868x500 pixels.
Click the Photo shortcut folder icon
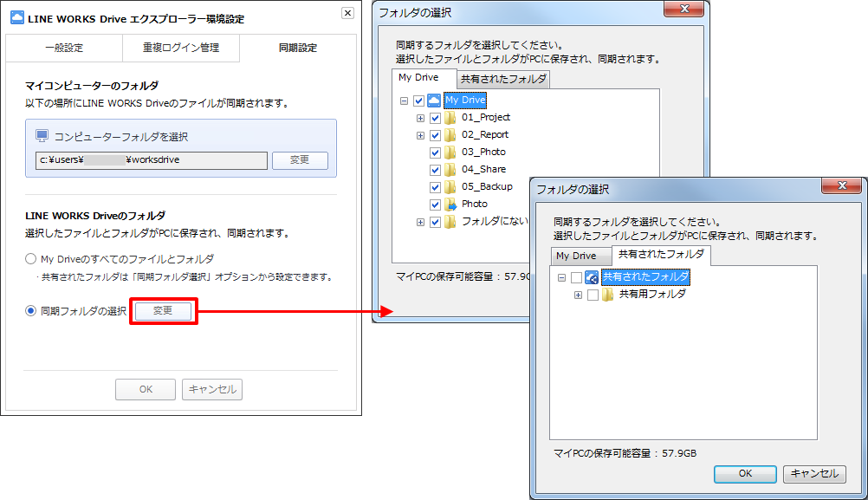click(450, 205)
